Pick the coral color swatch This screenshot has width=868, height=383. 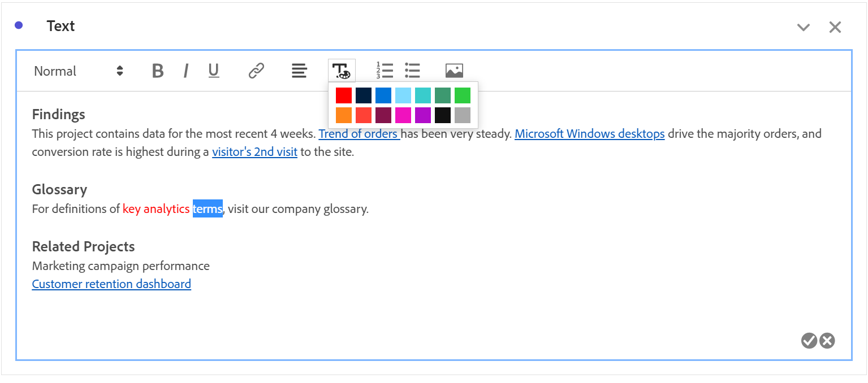click(364, 115)
